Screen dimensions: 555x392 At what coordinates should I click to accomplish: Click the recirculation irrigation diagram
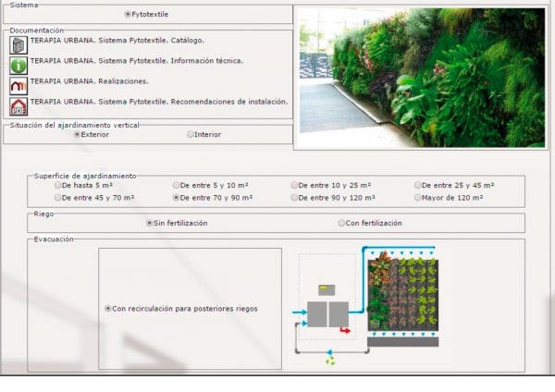pos(366,306)
